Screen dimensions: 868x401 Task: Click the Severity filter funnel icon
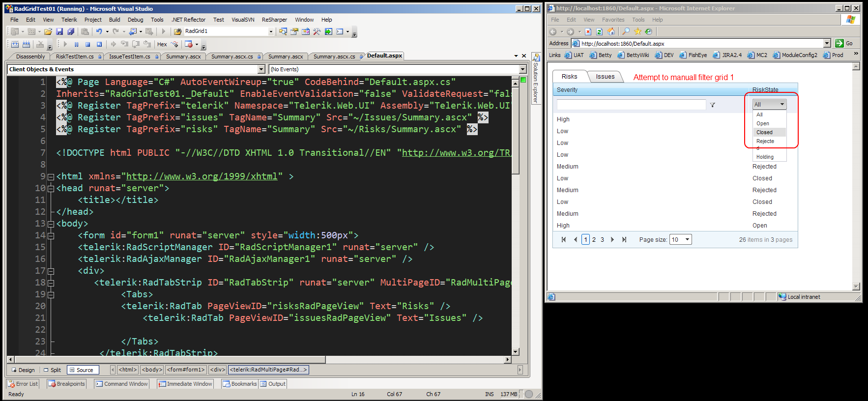click(713, 105)
